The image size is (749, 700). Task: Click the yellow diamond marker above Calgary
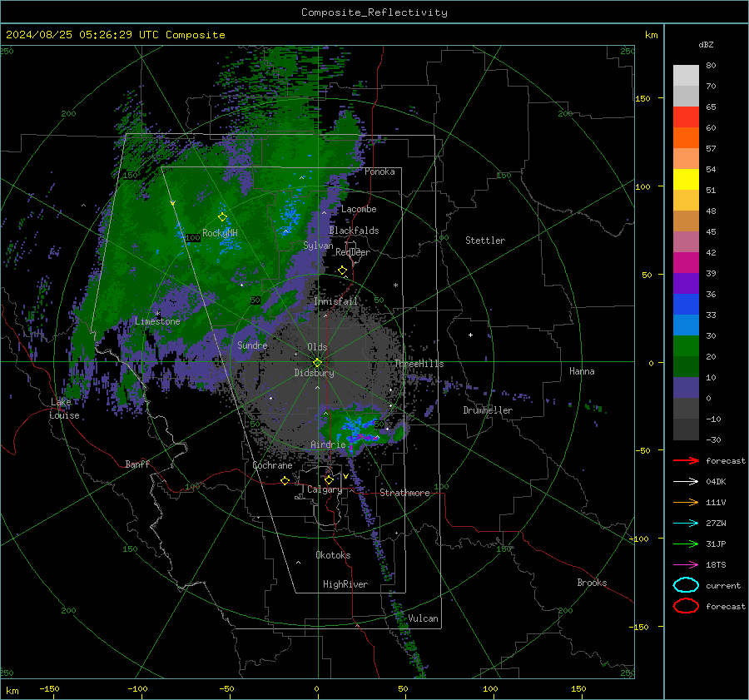[329, 479]
